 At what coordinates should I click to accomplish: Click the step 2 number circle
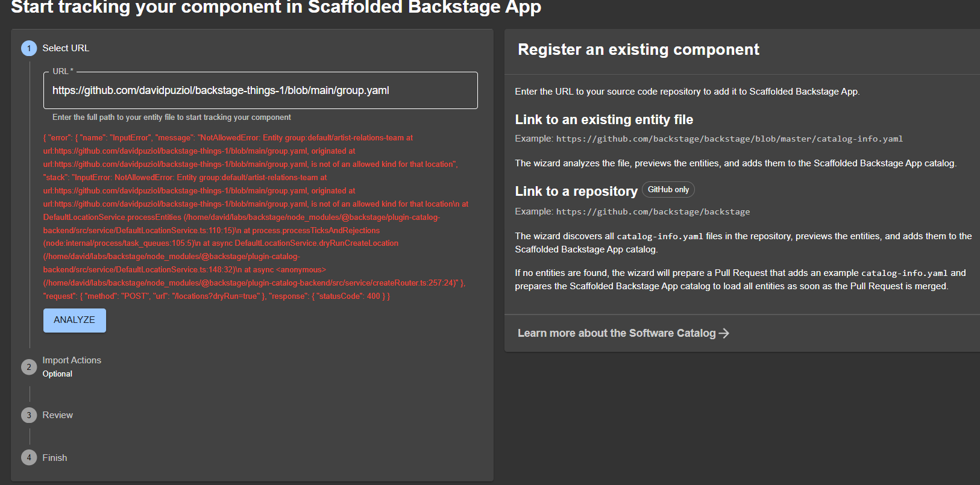(x=29, y=367)
